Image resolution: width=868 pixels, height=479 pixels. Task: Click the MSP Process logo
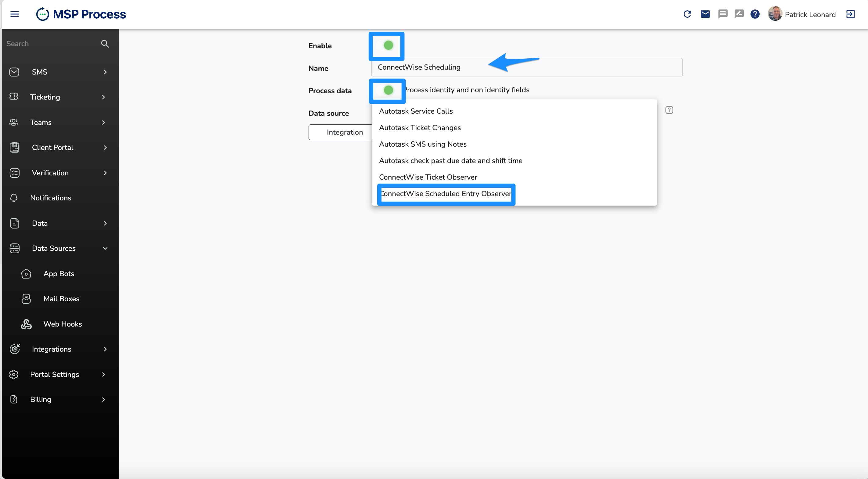click(x=81, y=14)
